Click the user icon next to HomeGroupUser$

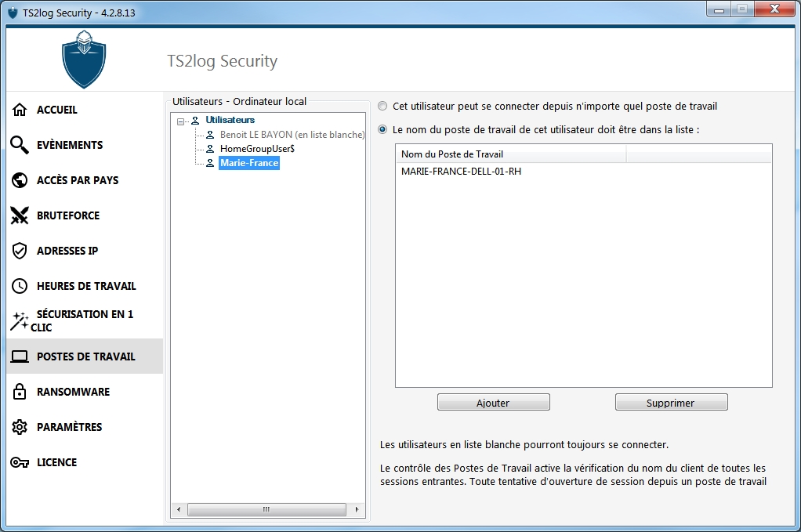pos(210,149)
